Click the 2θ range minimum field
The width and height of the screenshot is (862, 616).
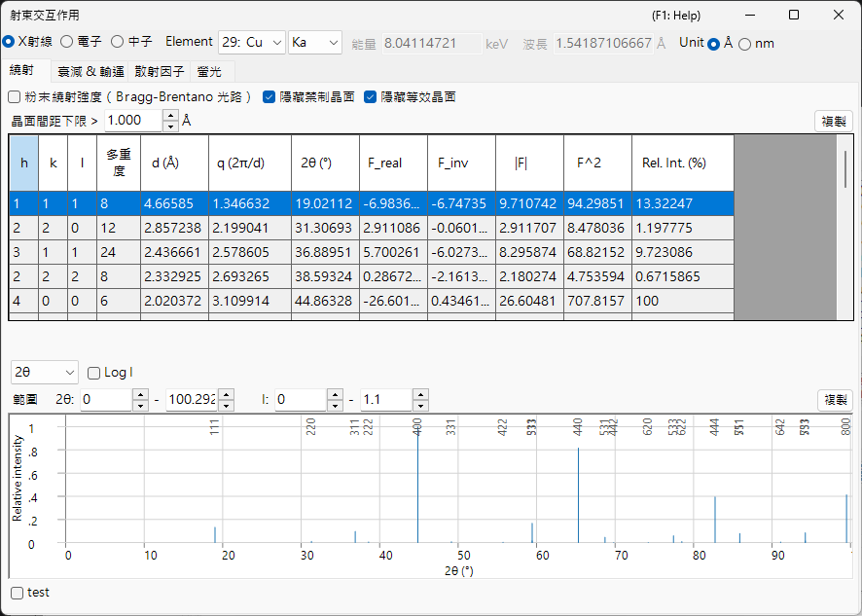click(x=106, y=400)
